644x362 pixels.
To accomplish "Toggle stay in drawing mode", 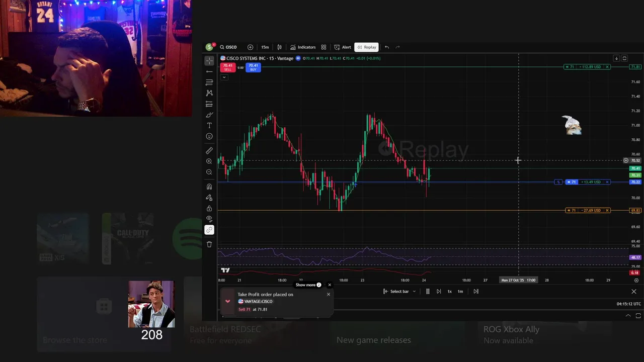I will [x=209, y=198].
